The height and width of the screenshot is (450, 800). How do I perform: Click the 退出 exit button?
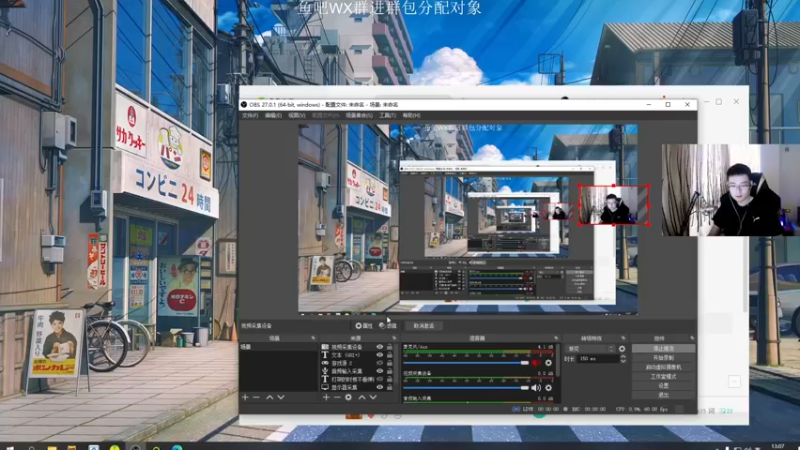[x=663, y=394]
